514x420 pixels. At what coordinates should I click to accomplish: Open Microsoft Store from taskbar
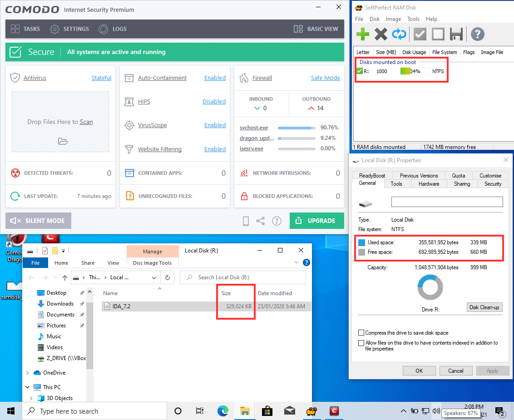267,411
